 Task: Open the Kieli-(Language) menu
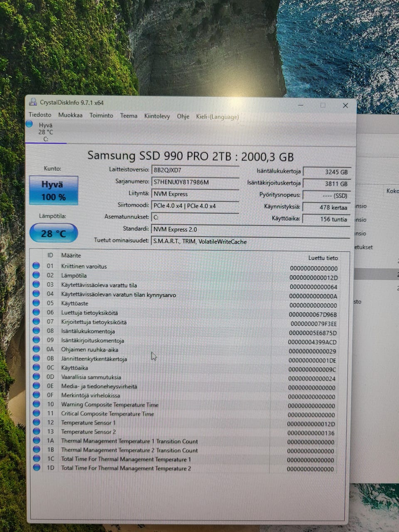[x=217, y=117]
